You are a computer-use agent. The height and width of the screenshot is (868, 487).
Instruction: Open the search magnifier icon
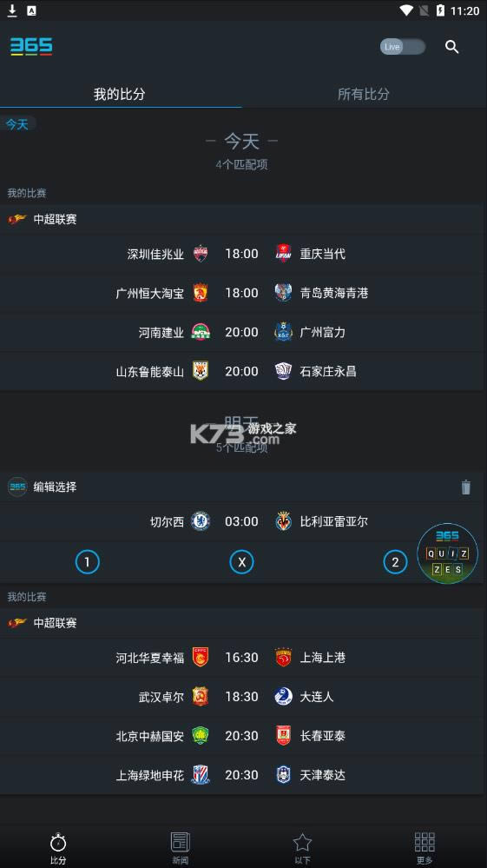451,47
